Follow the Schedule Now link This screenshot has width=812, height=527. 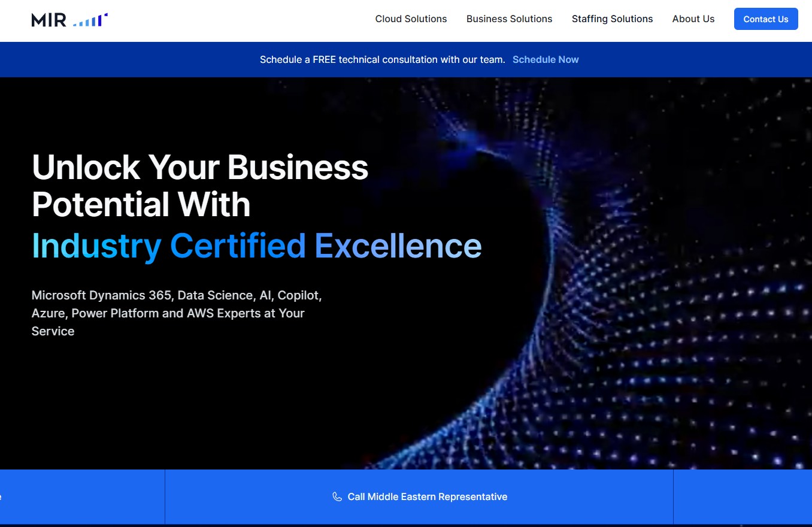pos(545,59)
